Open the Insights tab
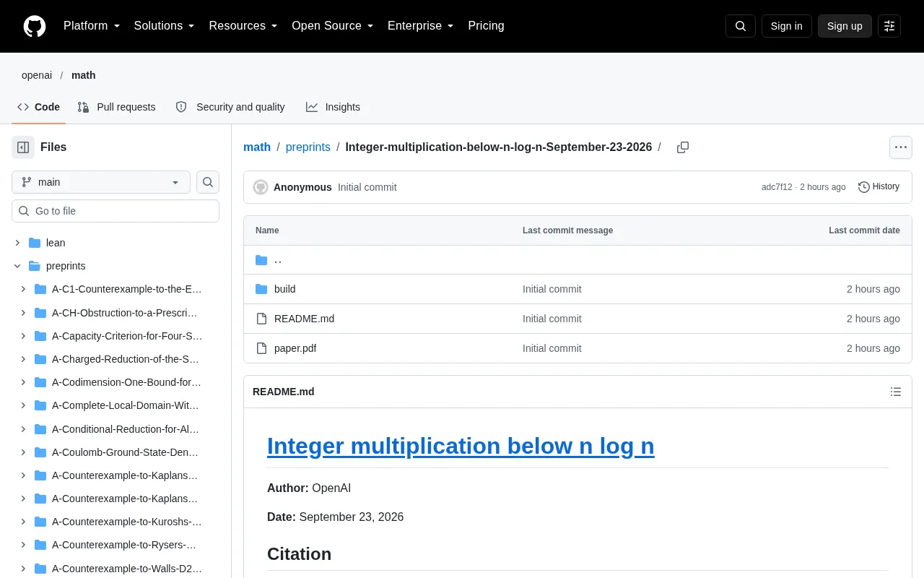The width and height of the screenshot is (924, 578). coord(333,107)
